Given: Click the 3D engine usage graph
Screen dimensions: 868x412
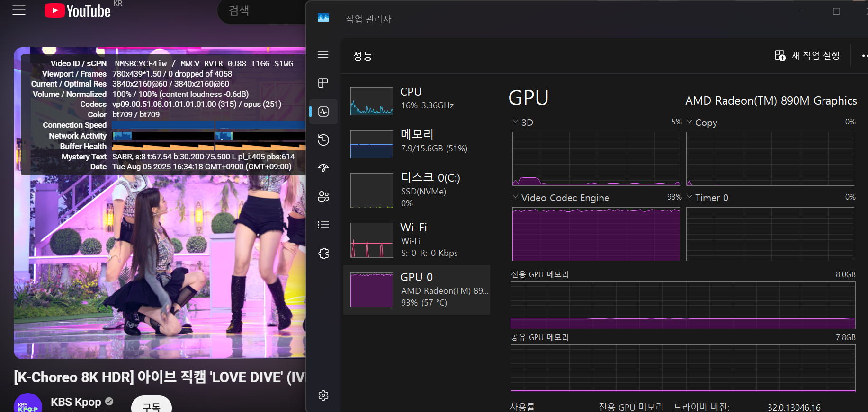Looking at the screenshot, I should coord(596,159).
